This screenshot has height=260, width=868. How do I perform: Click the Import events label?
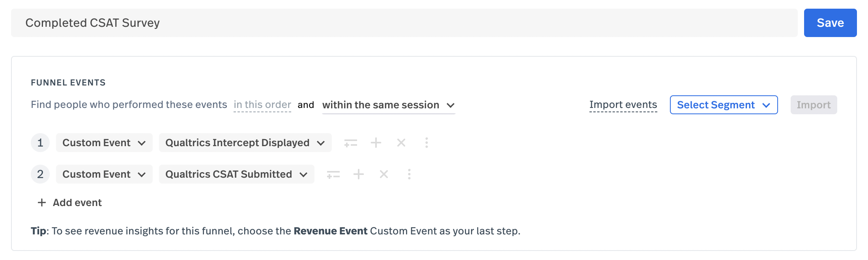623,105
